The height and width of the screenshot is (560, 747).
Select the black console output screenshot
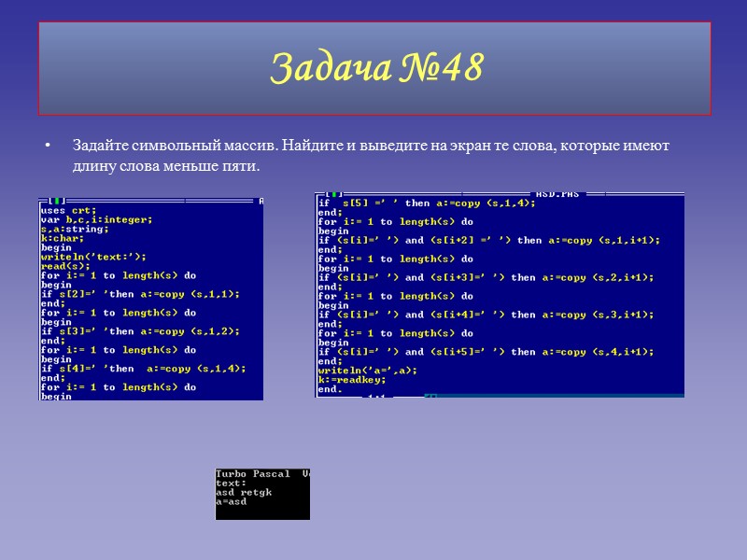pos(262,494)
